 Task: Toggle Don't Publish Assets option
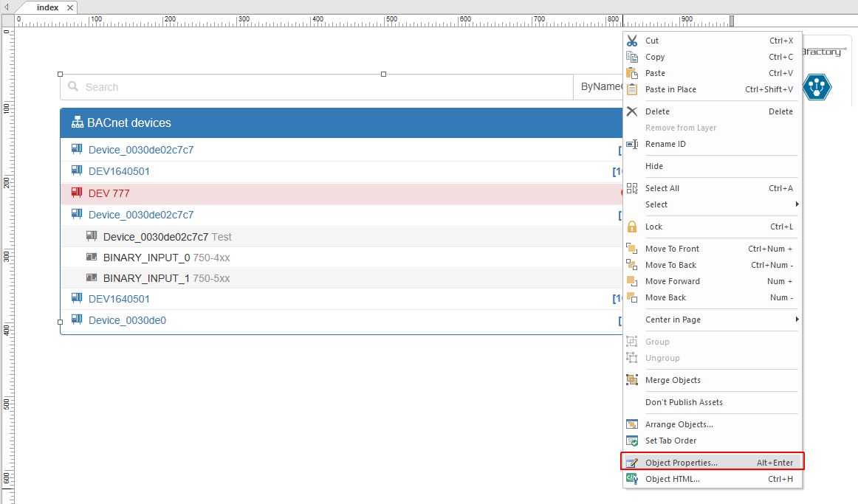click(684, 402)
